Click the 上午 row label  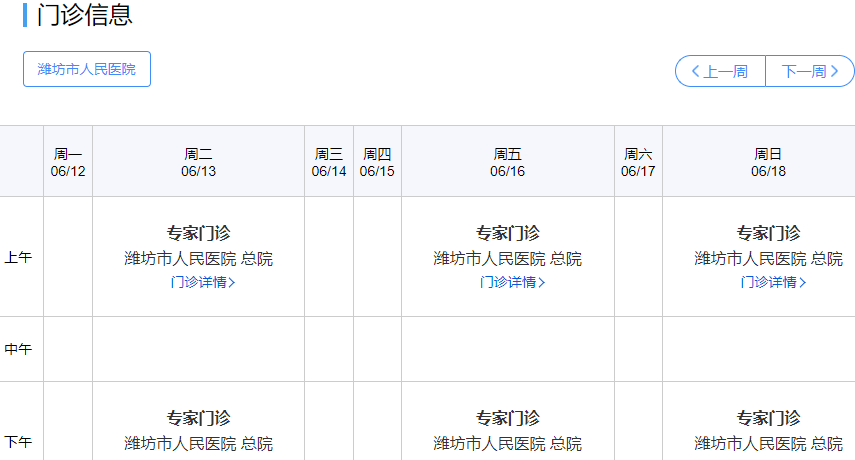pyautogui.click(x=18, y=257)
